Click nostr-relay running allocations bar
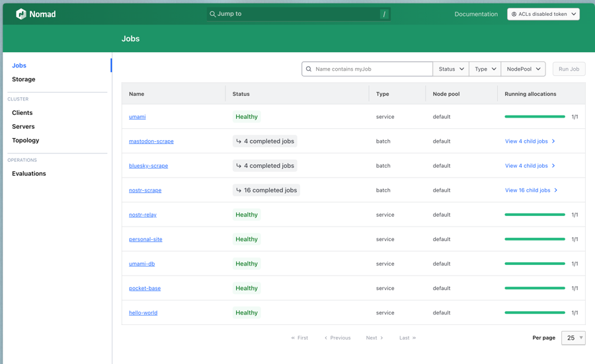 pyautogui.click(x=535, y=215)
